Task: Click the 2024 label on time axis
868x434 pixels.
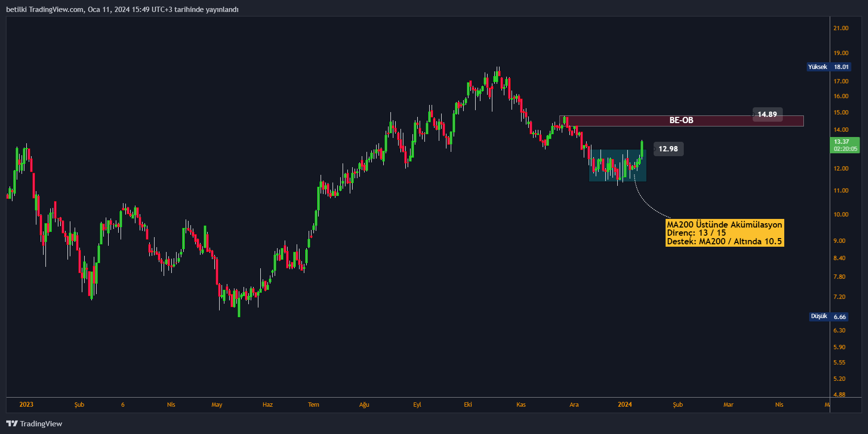Action: pos(624,405)
